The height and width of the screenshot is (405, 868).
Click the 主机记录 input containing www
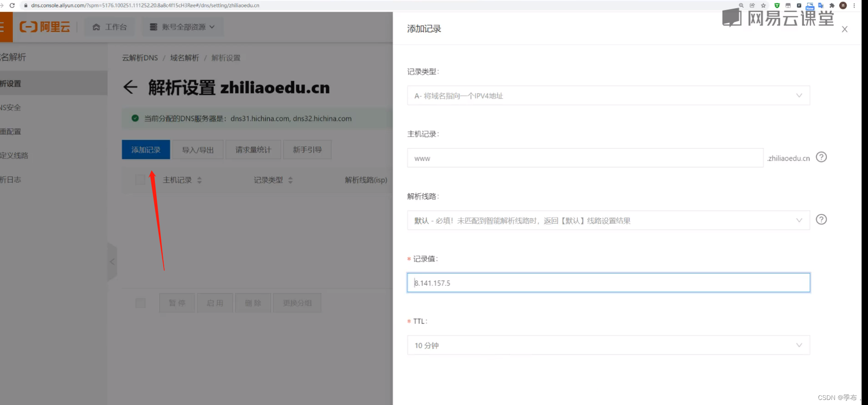coord(585,158)
